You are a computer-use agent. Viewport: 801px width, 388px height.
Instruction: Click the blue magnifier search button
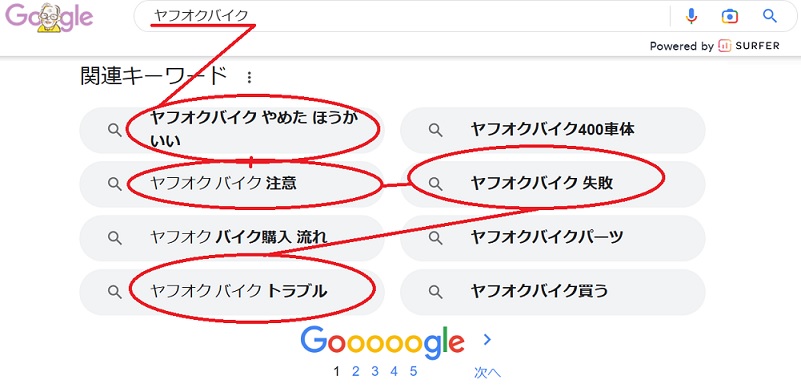[770, 16]
